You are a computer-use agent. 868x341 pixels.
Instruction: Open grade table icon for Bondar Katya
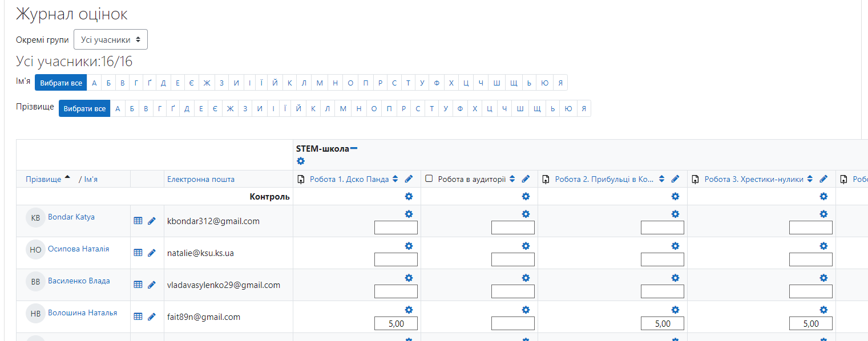[x=138, y=221]
